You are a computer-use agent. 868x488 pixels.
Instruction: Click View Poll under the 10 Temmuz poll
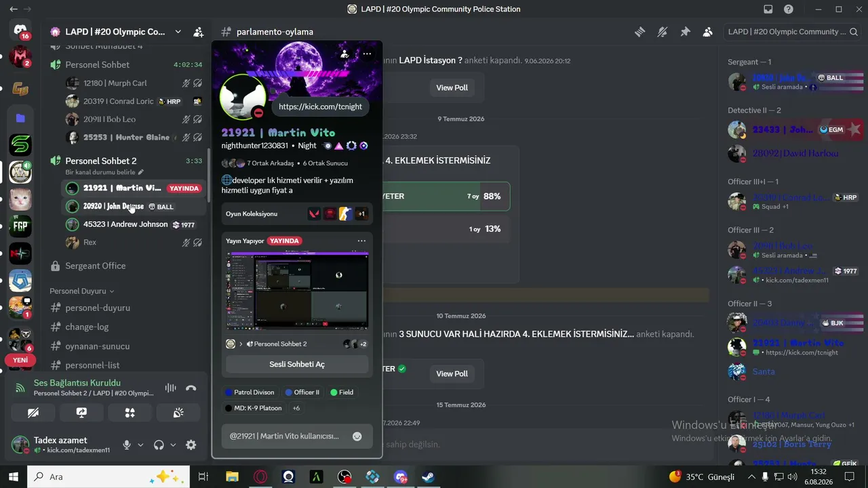click(452, 373)
